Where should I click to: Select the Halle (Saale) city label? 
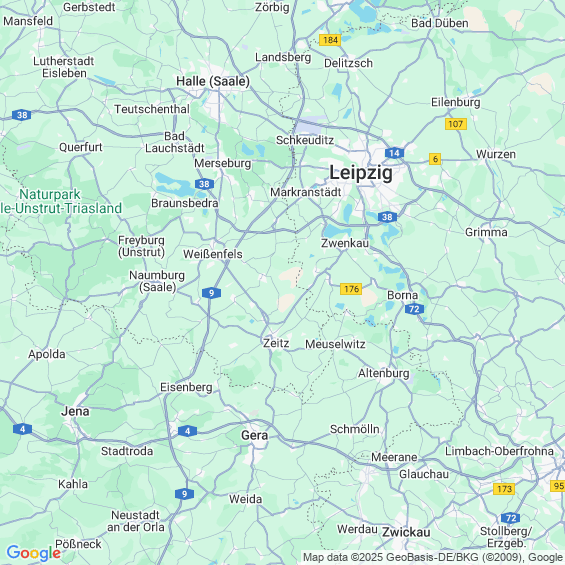tap(213, 81)
